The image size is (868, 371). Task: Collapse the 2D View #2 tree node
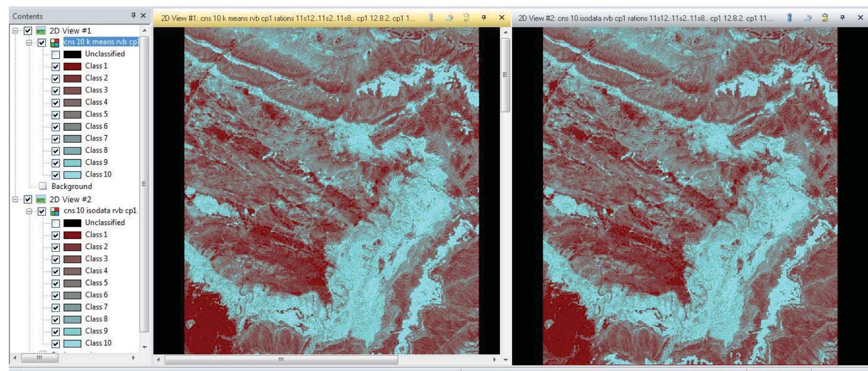(x=15, y=200)
